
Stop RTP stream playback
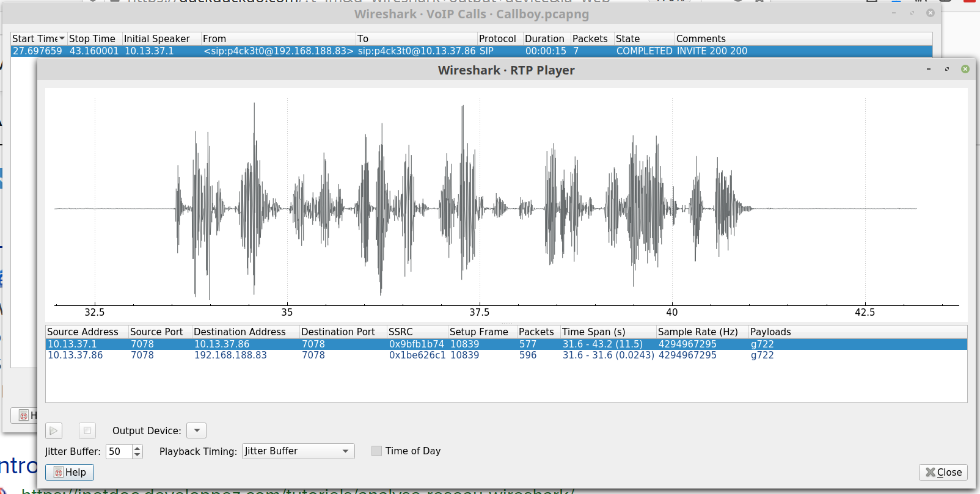coord(87,430)
